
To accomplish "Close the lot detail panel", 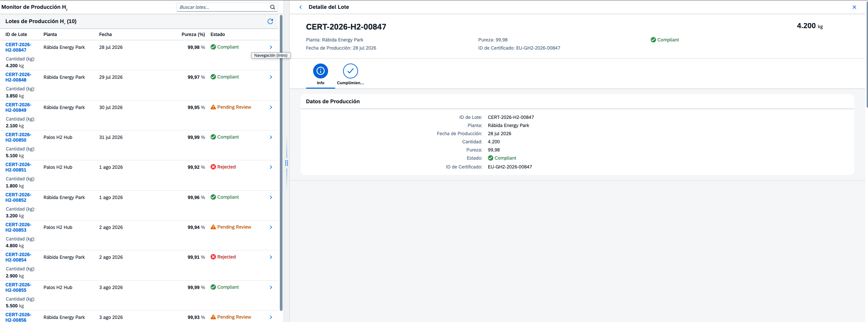I will 854,7.
